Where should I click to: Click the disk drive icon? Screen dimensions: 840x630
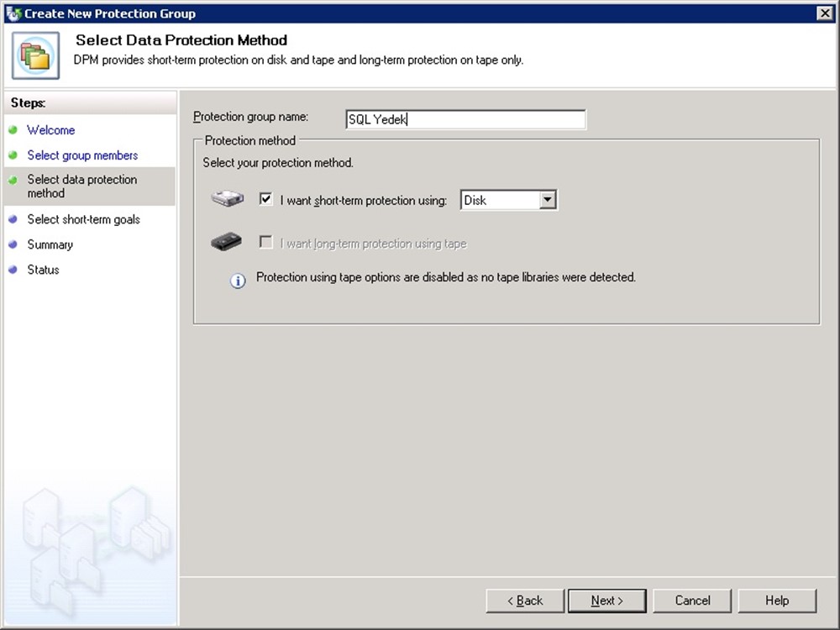(x=227, y=199)
